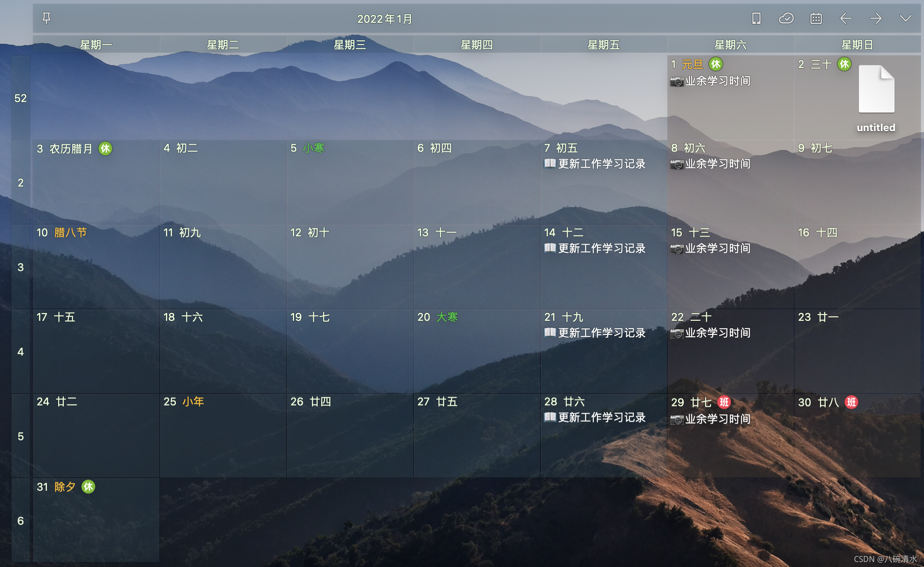The height and width of the screenshot is (567, 924).
Task: Click the green 休 badge on January 1
Action: [x=715, y=64]
